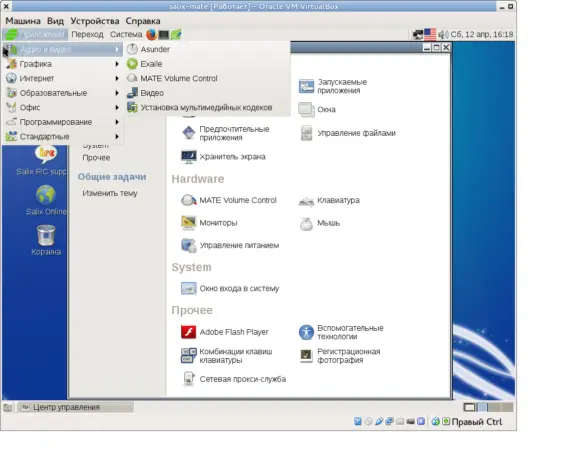Open the Окна settings icon
The height and width of the screenshot is (449, 572).
point(306,109)
